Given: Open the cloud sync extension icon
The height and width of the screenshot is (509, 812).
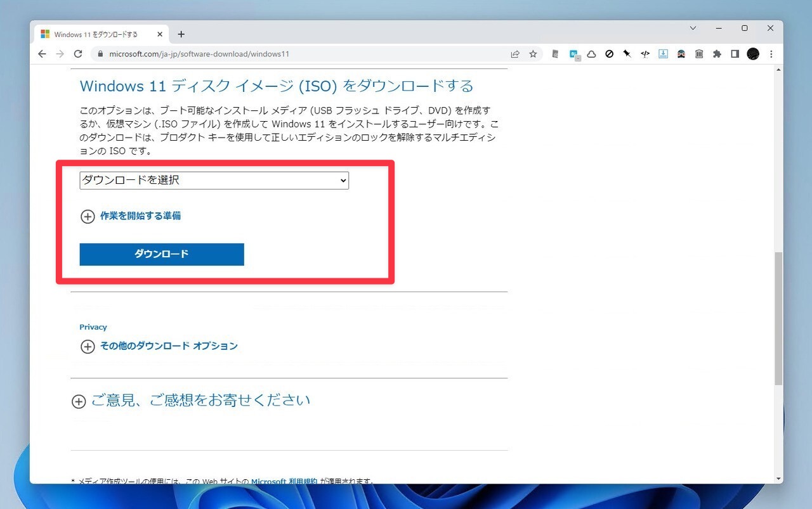Looking at the screenshot, I should [x=591, y=54].
